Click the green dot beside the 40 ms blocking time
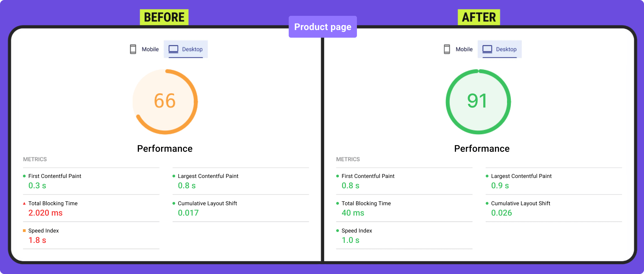 [x=338, y=203]
